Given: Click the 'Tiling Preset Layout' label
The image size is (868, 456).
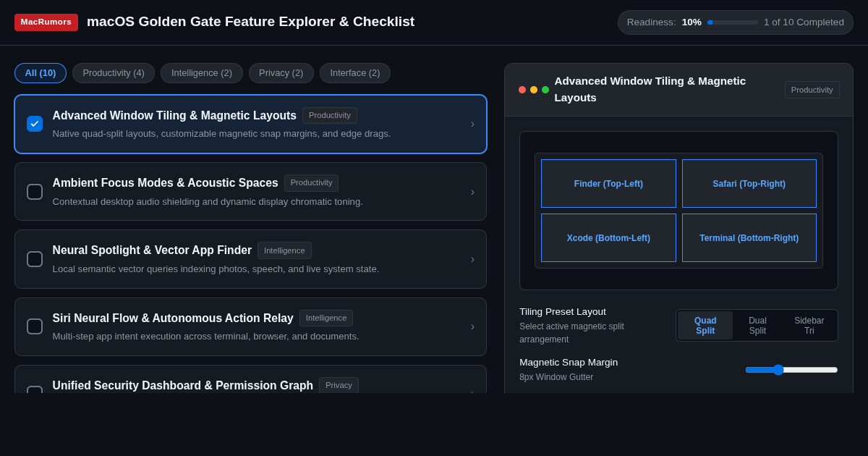Looking at the screenshot, I should pos(563,312).
